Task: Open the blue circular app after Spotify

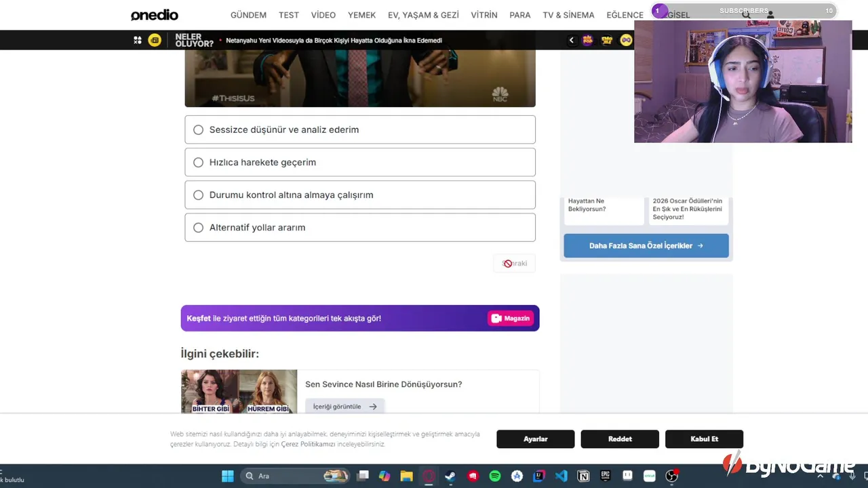Action: [517, 476]
